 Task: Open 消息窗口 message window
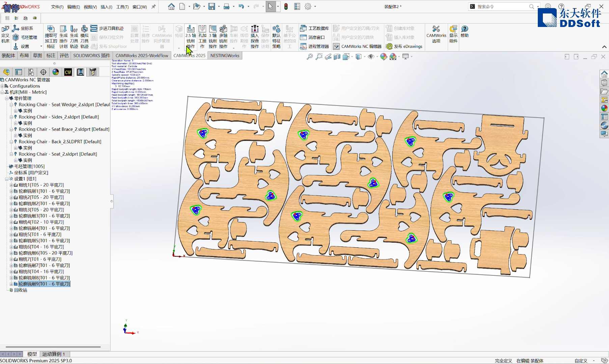coord(312,37)
